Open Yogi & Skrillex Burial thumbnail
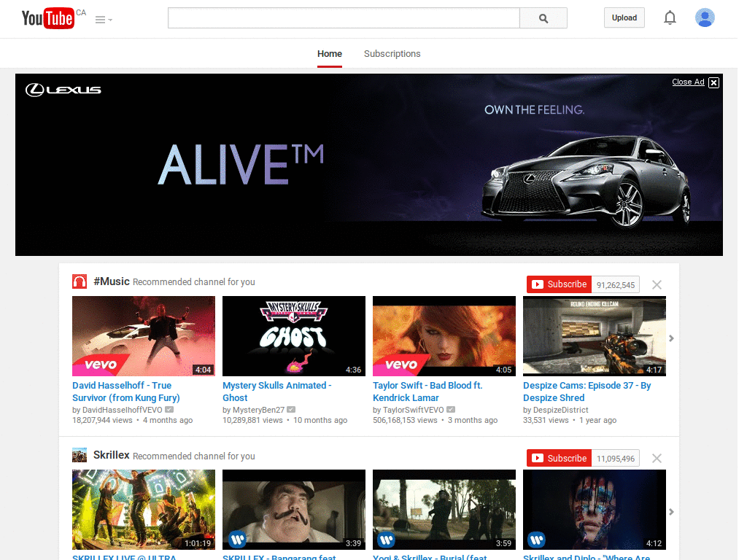 click(444, 510)
